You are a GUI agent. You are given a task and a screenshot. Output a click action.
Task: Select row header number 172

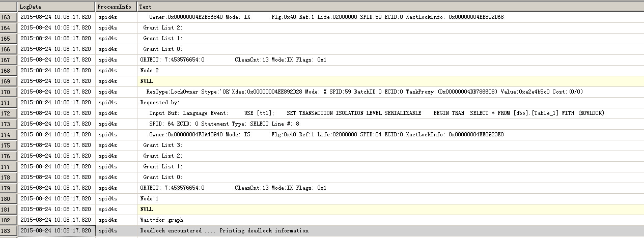point(9,113)
